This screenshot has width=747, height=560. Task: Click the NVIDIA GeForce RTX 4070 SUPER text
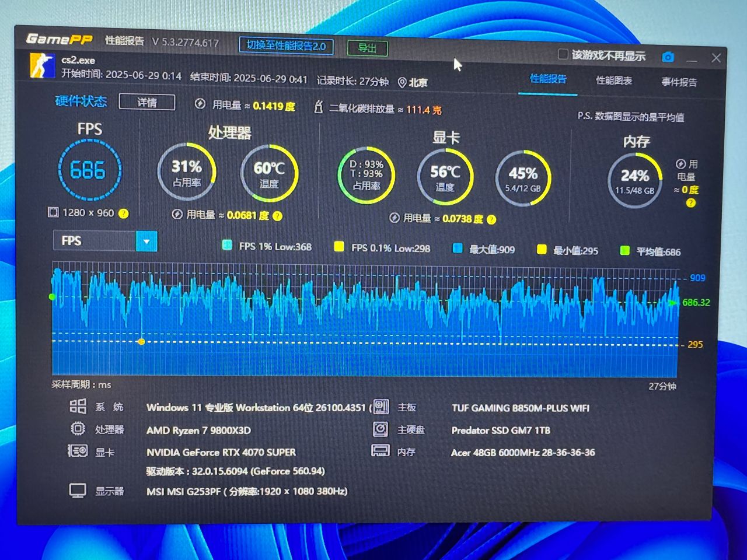(221, 452)
